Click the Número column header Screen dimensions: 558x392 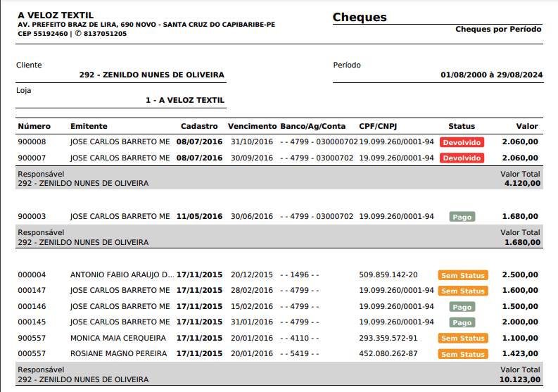coord(34,127)
